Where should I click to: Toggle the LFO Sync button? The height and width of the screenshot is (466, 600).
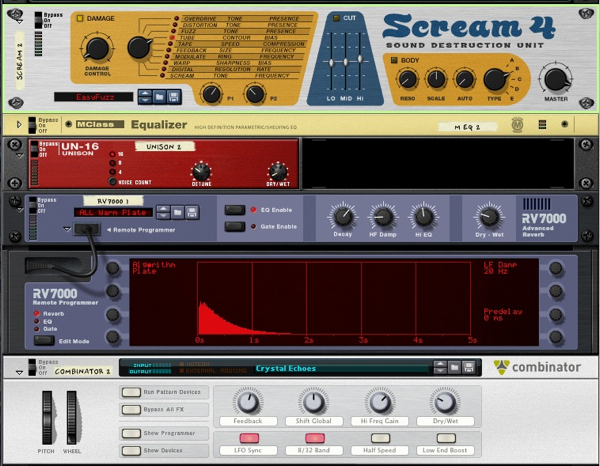(249, 438)
